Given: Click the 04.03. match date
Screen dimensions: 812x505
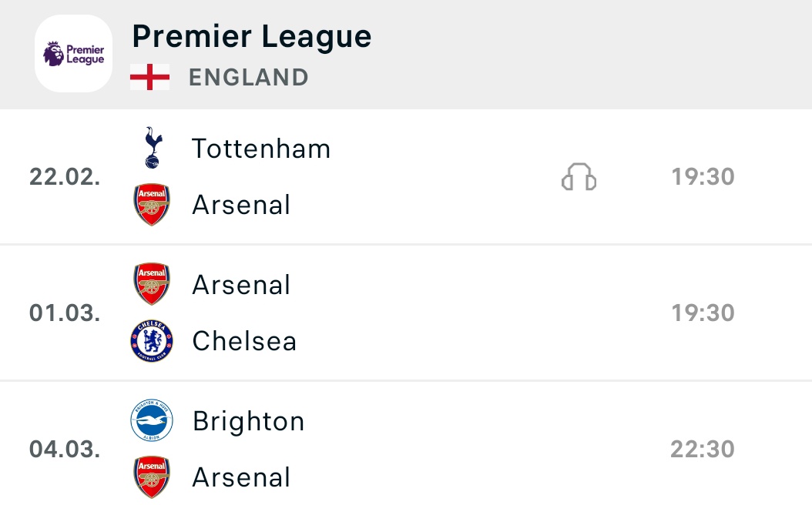Looking at the screenshot, I should point(65,450).
